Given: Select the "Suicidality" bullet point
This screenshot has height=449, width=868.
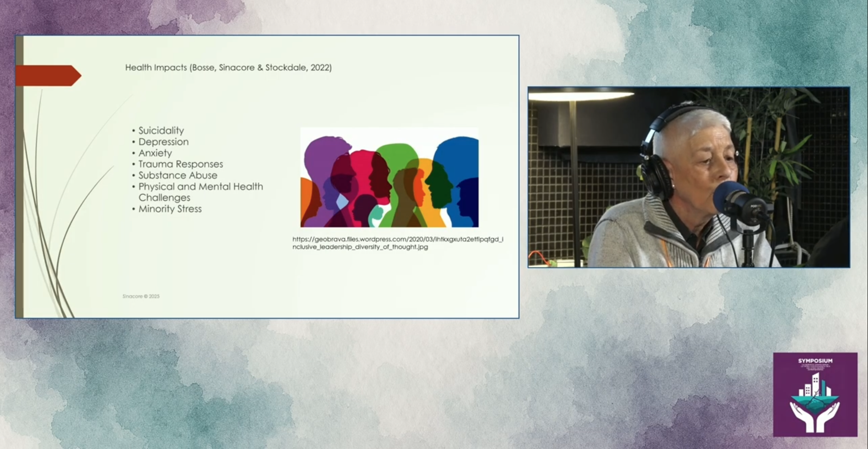Looking at the screenshot, I should tap(161, 131).
